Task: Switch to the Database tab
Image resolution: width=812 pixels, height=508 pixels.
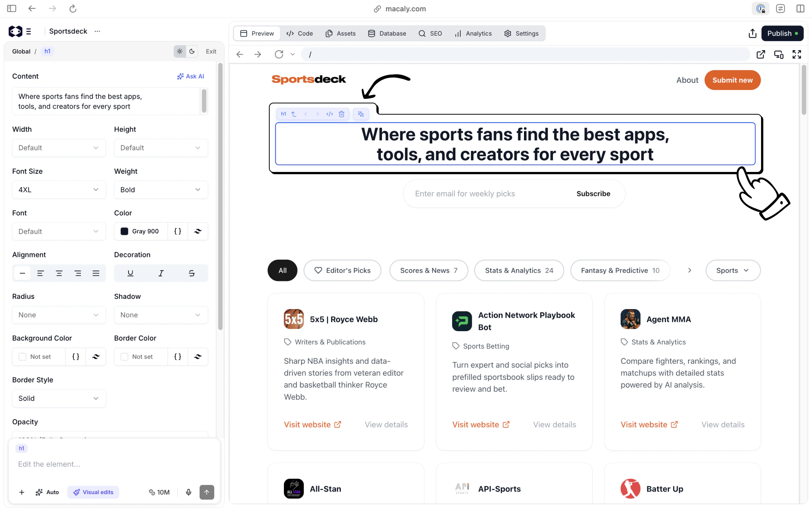Action: [x=387, y=33]
